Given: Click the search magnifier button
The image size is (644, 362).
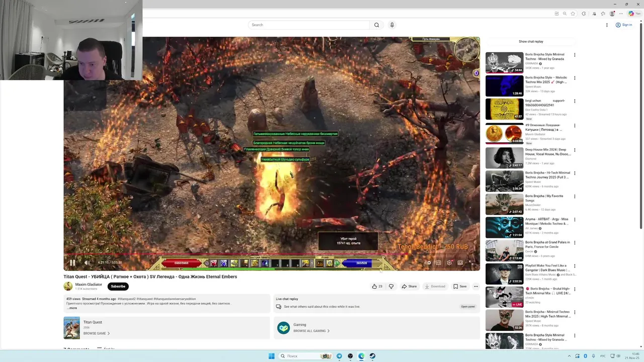Looking at the screenshot, I should (376, 25).
